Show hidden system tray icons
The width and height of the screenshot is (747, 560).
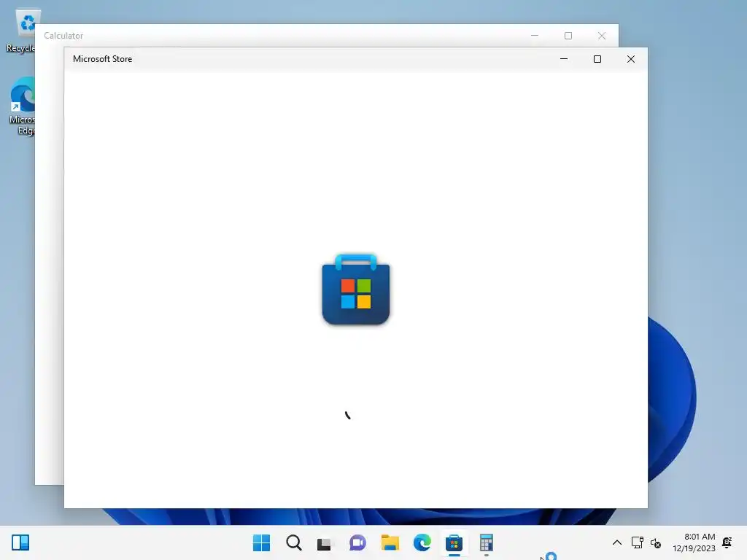(617, 542)
